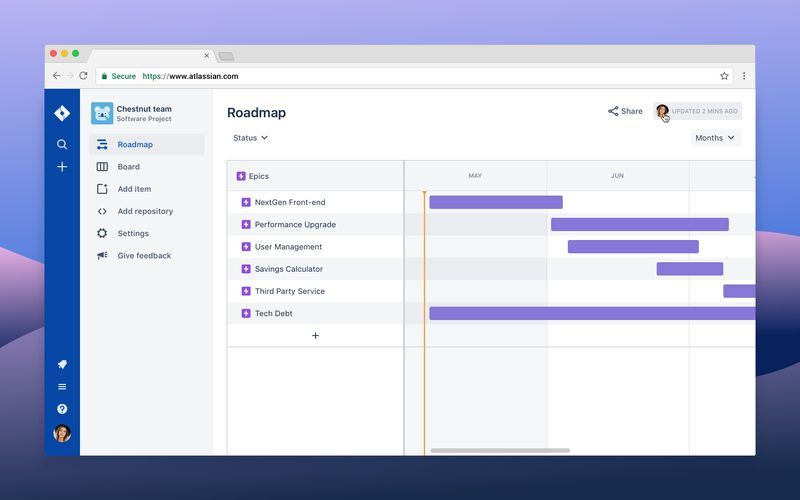800x500 pixels.
Task: Click the epic icon beside Performance Upgrade
Action: tap(246, 224)
